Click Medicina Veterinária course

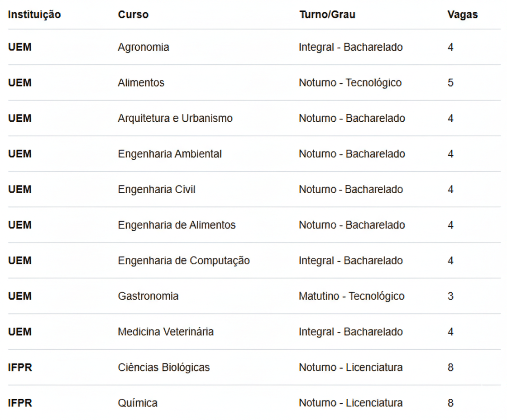(166, 332)
